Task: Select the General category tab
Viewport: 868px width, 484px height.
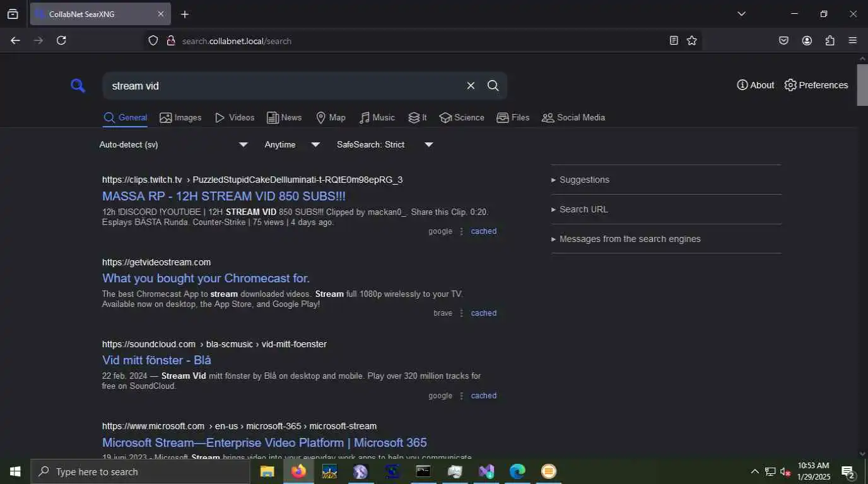Action: (125, 118)
